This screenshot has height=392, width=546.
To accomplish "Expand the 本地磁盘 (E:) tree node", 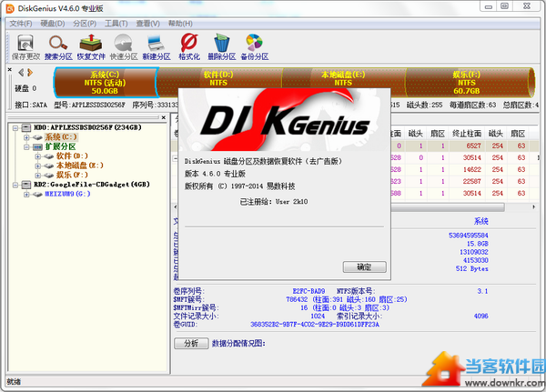I will pyautogui.click(x=37, y=166).
